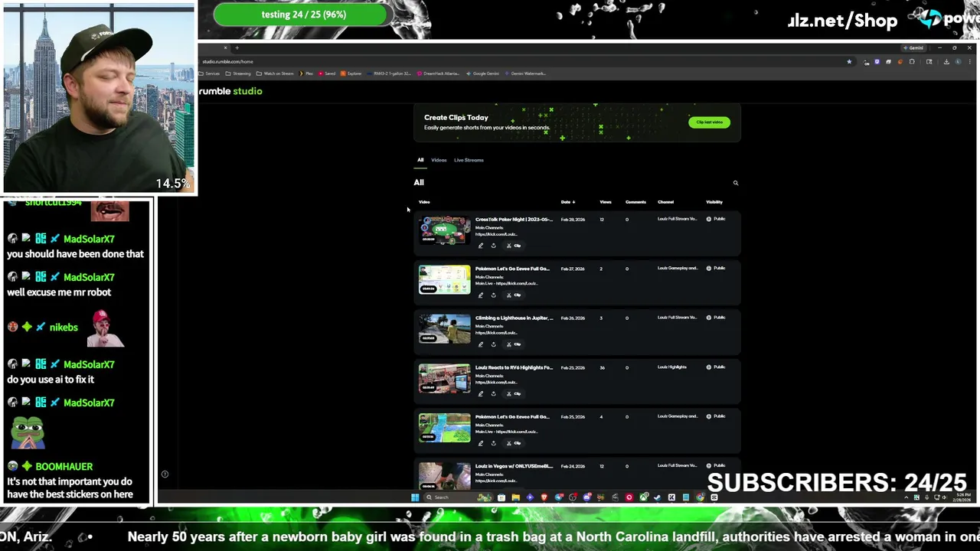Sort by the Date column header
This screenshot has width=980, height=551.
[x=567, y=202]
